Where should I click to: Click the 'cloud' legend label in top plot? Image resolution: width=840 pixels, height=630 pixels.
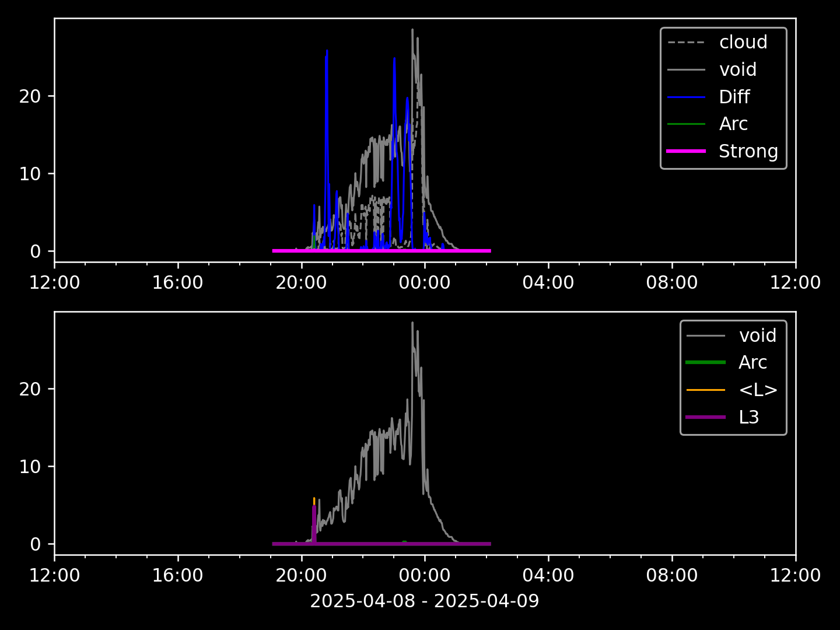click(x=743, y=43)
